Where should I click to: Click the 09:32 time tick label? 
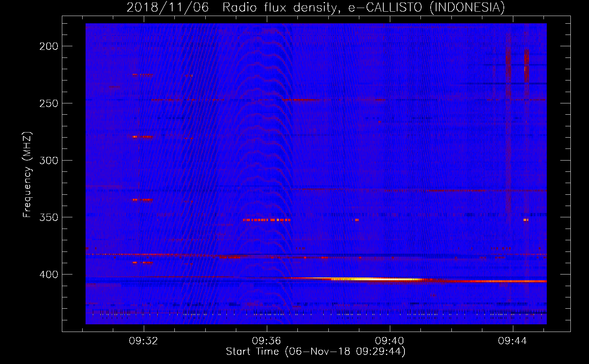(143, 341)
